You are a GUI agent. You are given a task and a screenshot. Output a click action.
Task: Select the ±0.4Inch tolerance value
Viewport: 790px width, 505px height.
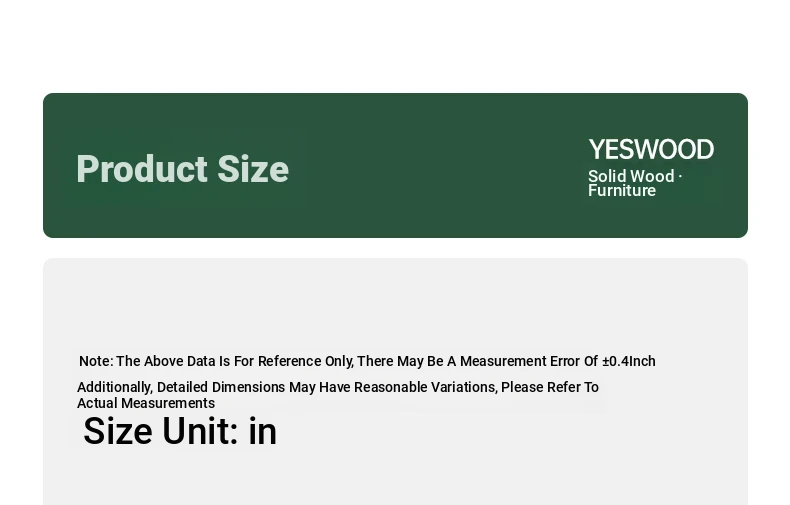pos(629,361)
